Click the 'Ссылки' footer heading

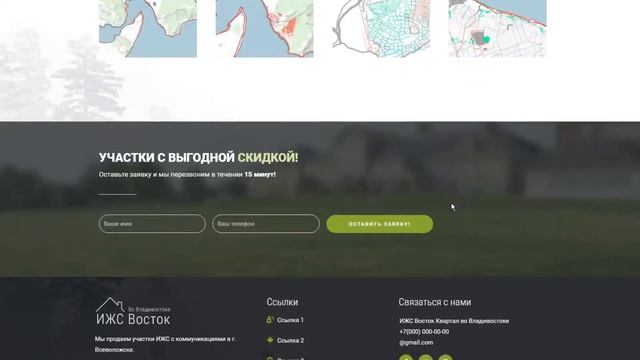click(282, 302)
